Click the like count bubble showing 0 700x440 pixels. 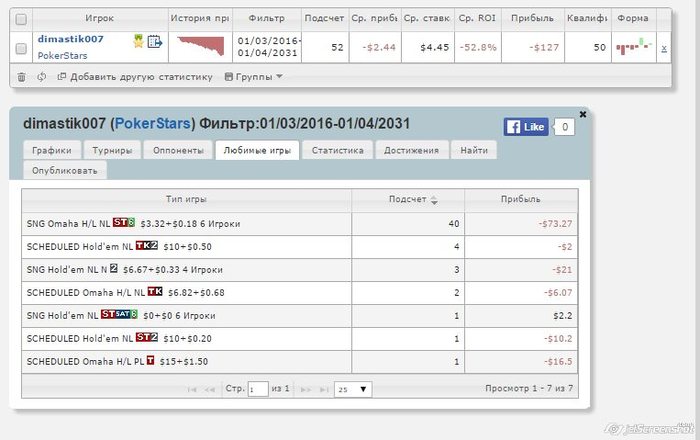565,127
